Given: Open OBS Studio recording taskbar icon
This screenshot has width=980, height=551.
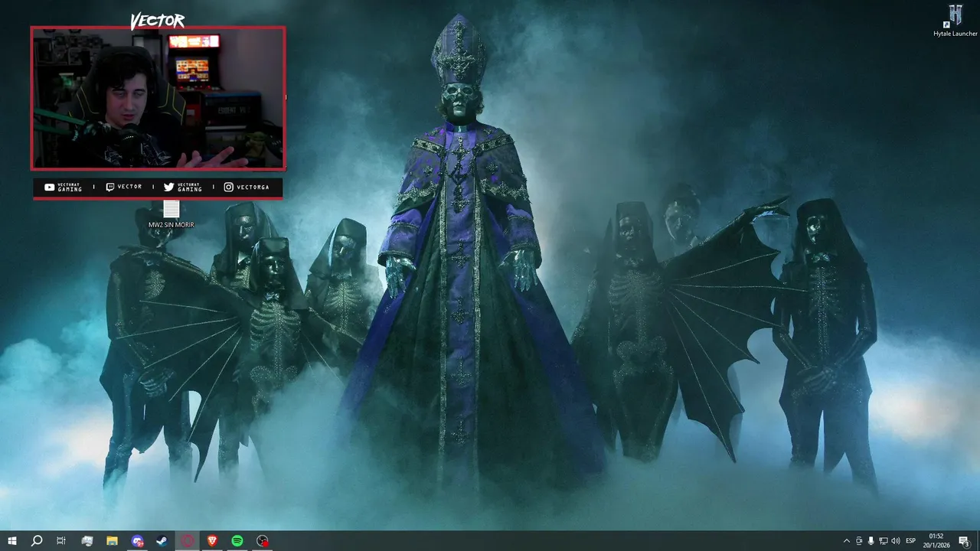Looking at the screenshot, I should [x=263, y=541].
